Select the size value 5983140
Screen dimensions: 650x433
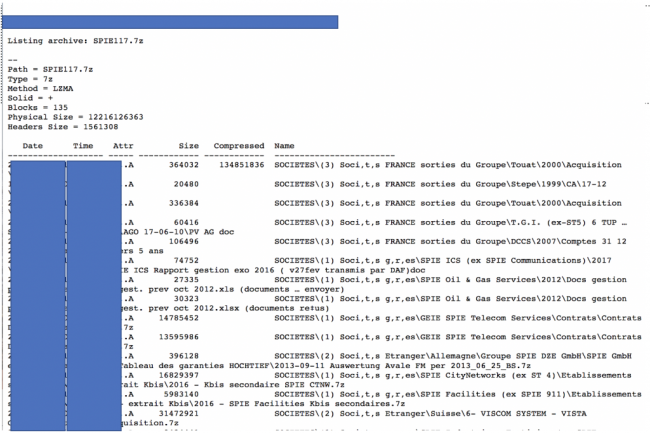(181, 394)
